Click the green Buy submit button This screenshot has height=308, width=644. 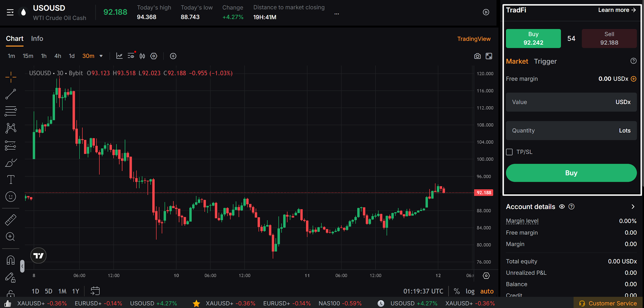tap(571, 173)
